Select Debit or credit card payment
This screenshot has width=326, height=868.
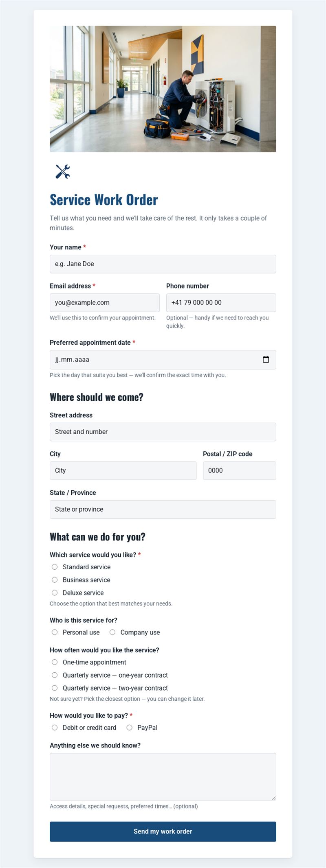pos(55,728)
